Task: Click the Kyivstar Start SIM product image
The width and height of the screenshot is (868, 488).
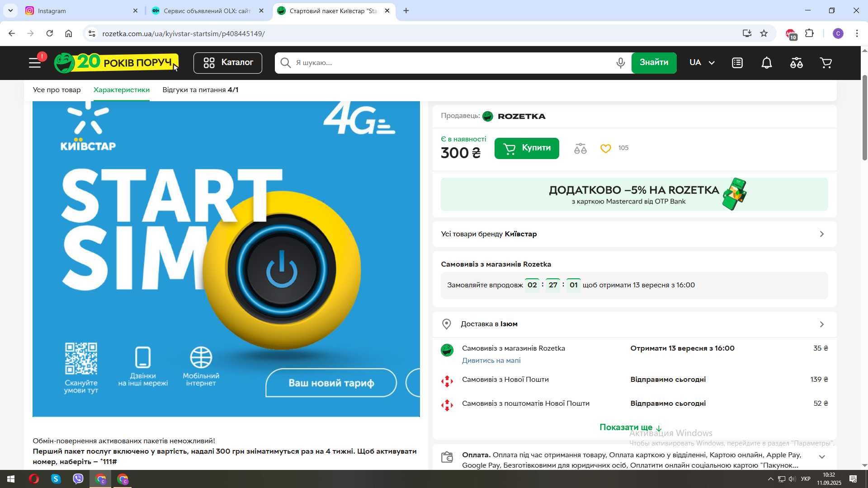Action: tap(226, 258)
